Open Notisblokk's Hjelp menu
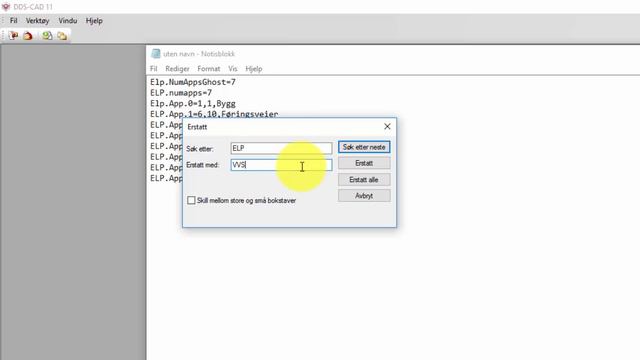This screenshot has width=640, height=360. click(x=254, y=69)
